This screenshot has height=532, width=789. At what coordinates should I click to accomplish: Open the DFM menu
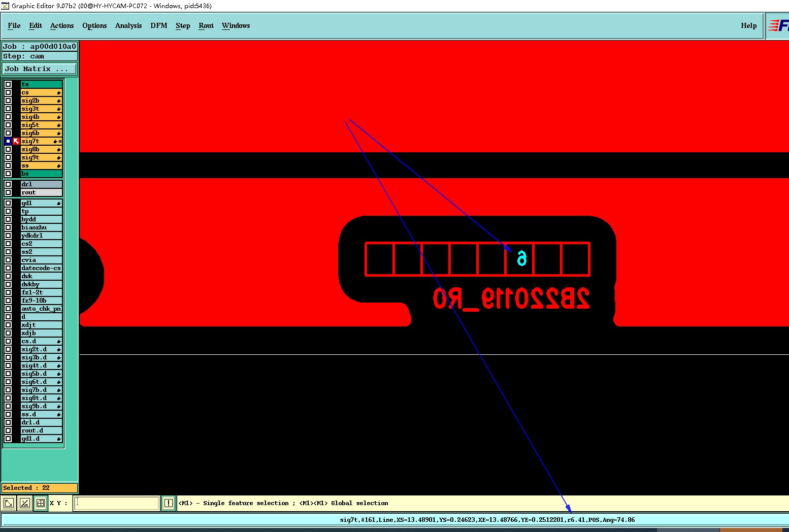tap(159, 25)
